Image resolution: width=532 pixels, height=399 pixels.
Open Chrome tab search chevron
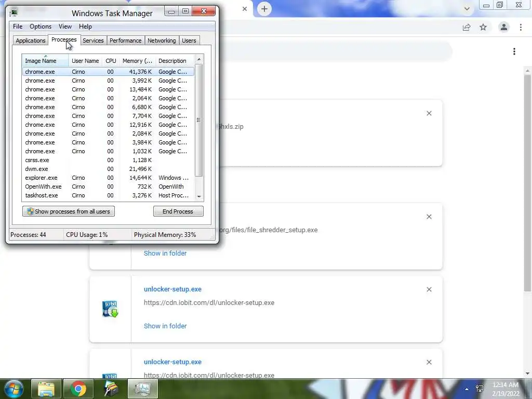pyautogui.click(x=467, y=9)
